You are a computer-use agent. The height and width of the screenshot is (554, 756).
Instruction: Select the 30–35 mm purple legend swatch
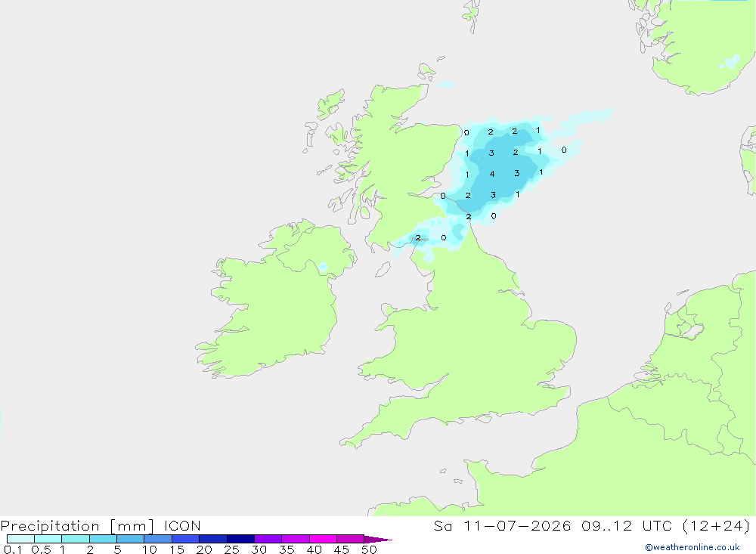268,539
